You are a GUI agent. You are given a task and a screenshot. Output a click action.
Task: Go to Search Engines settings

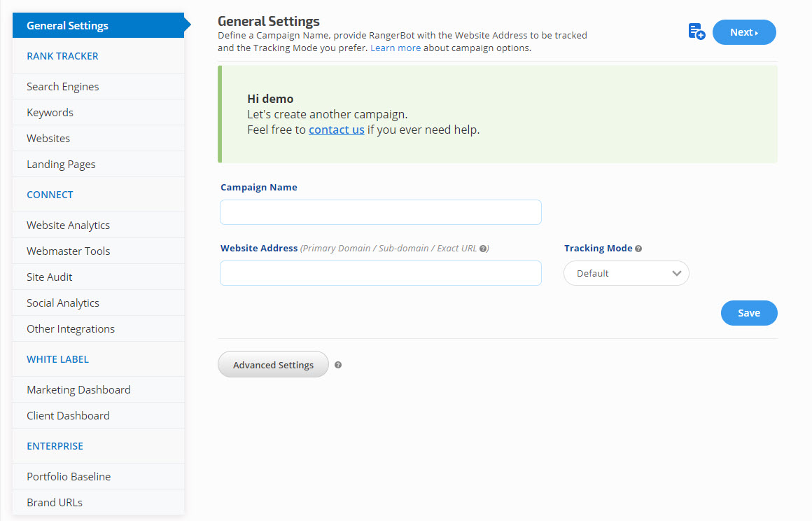(x=63, y=87)
